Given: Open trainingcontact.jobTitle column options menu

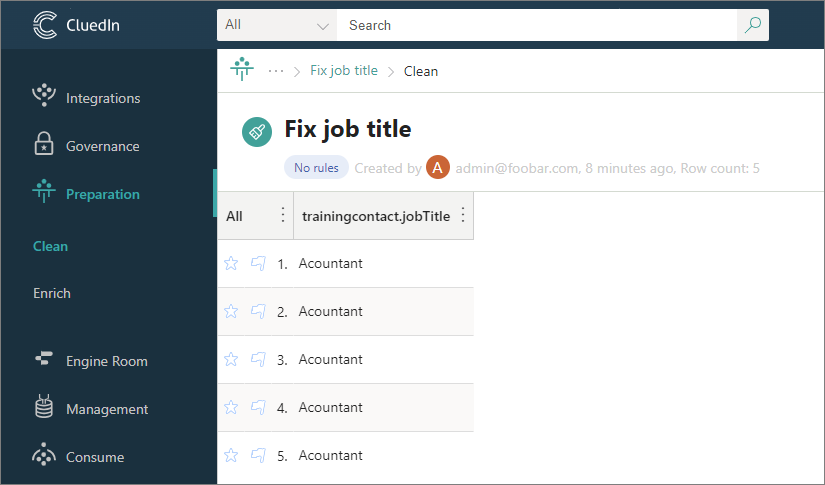Looking at the screenshot, I should (x=463, y=215).
